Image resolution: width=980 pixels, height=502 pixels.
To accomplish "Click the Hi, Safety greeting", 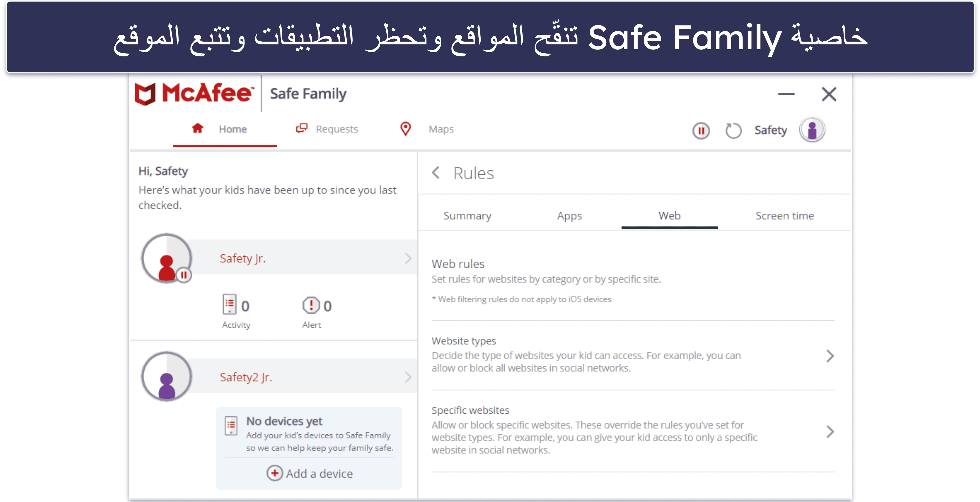I will pos(163,171).
